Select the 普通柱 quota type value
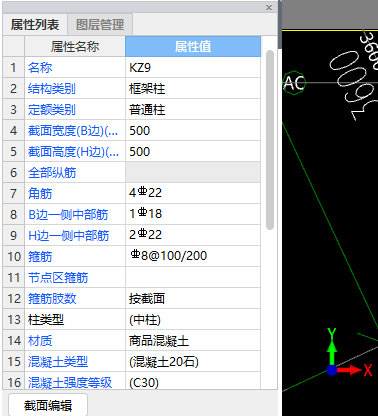The height and width of the screenshot is (416, 378). coord(193,110)
